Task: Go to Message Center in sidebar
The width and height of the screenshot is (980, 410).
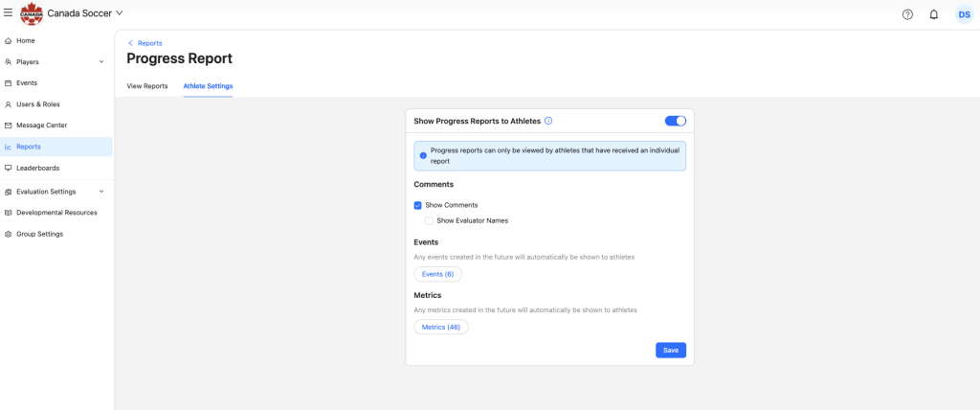Action: coord(41,125)
